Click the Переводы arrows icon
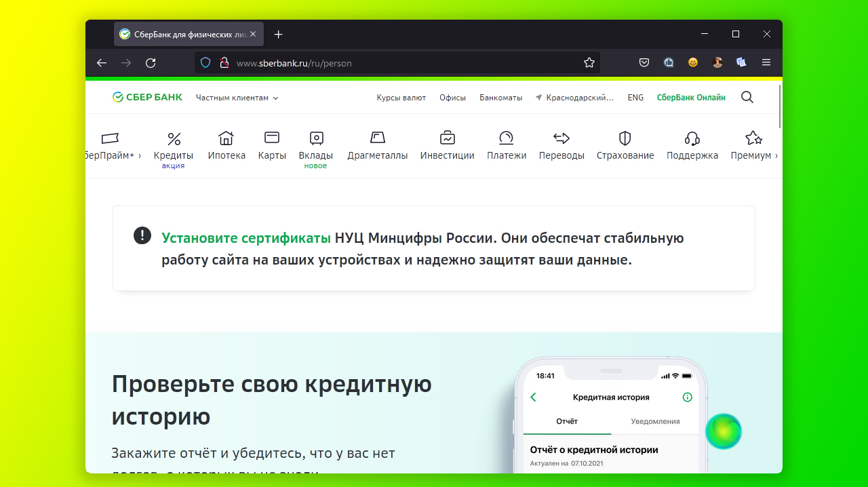Image resolution: width=868 pixels, height=487 pixels. [561, 138]
